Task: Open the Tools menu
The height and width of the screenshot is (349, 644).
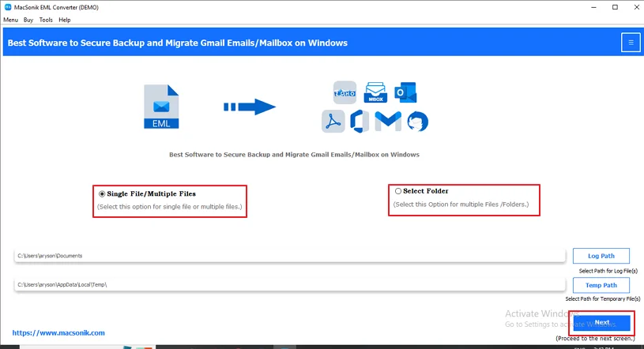Action: 46,20
